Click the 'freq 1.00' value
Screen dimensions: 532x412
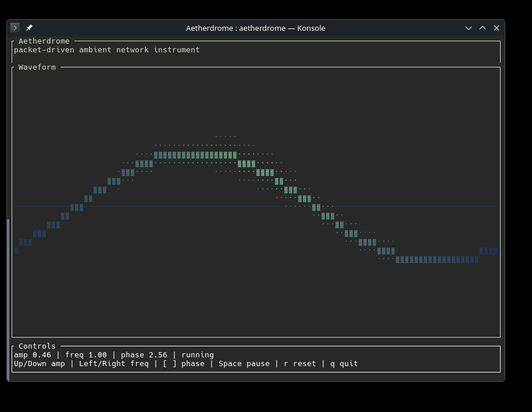pos(86,355)
